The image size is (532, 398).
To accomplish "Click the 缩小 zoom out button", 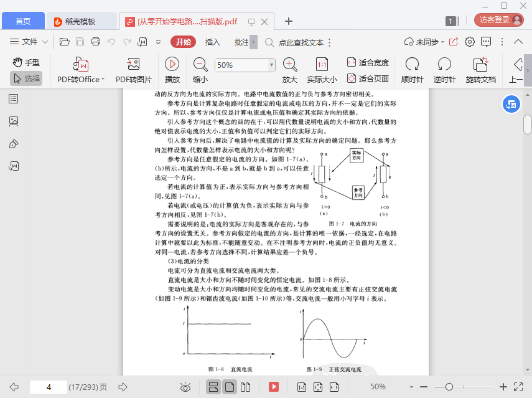I will point(200,70).
